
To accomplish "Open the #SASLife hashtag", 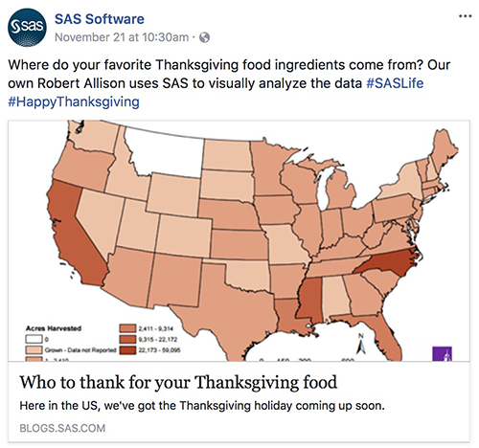I will tap(395, 83).
